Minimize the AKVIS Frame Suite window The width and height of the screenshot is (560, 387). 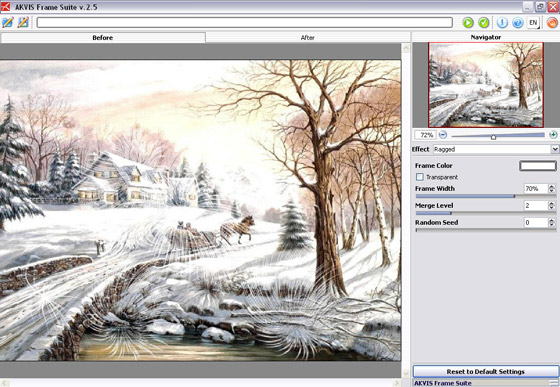pyautogui.click(x=528, y=6)
